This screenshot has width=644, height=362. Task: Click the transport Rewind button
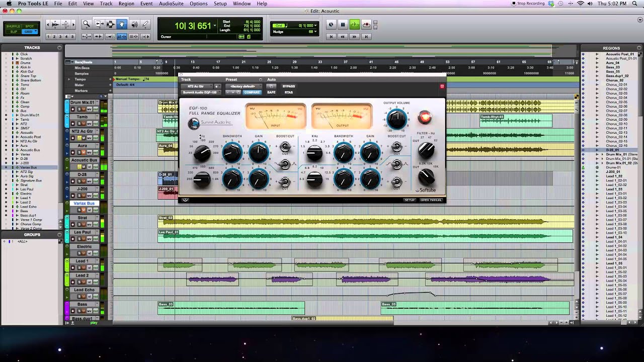click(x=343, y=37)
